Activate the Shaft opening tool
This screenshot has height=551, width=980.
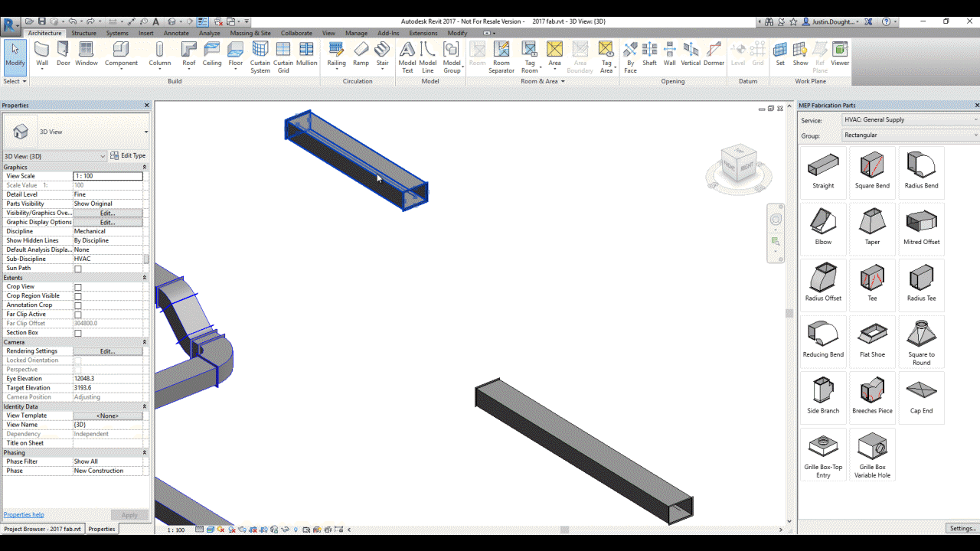coord(649,54)
